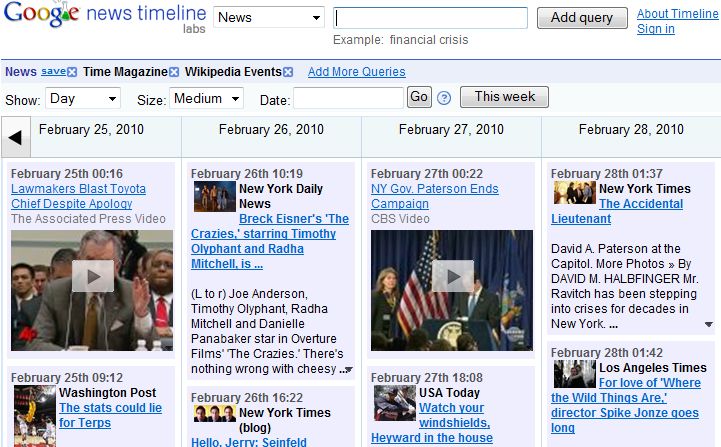
Task: Click the query search text field
Action: (430, 18)
